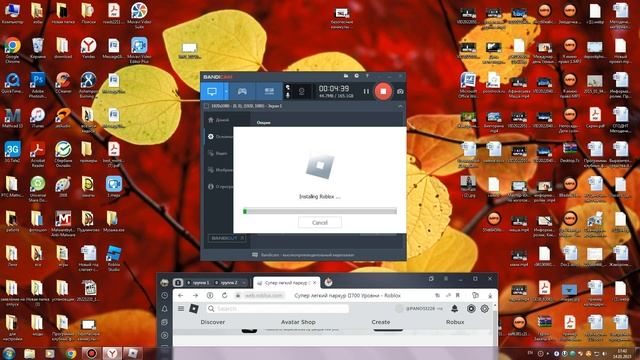Open browser downloads arrow icon
This screenshot has height=360, width=640.
[x=490, y=295]
